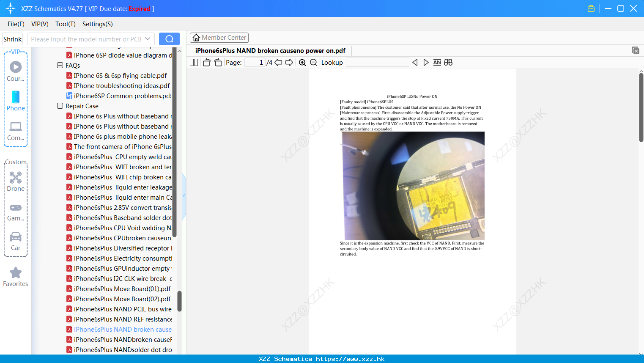Click the Member Center button

point(219,38)
